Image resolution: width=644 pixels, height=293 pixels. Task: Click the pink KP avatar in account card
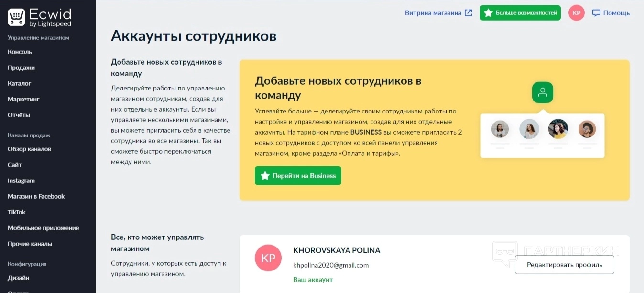[x=268, y=258]
